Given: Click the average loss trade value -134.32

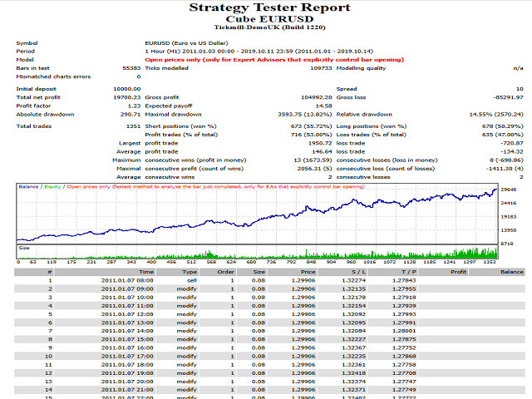Looking at the screenshot, I should [x=512, y=151].
